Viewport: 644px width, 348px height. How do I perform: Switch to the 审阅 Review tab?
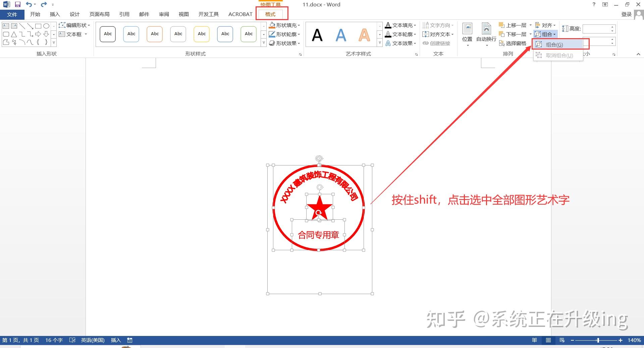coord(164,14)
